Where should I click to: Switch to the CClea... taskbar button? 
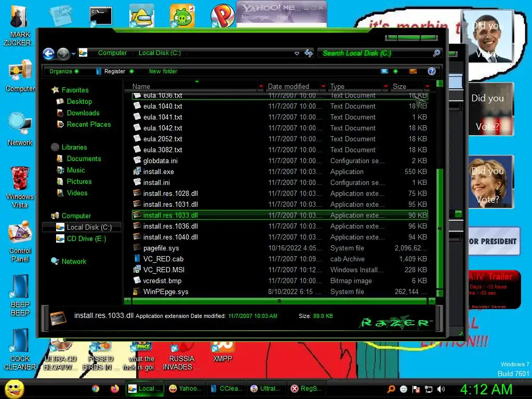click(226, 389)
